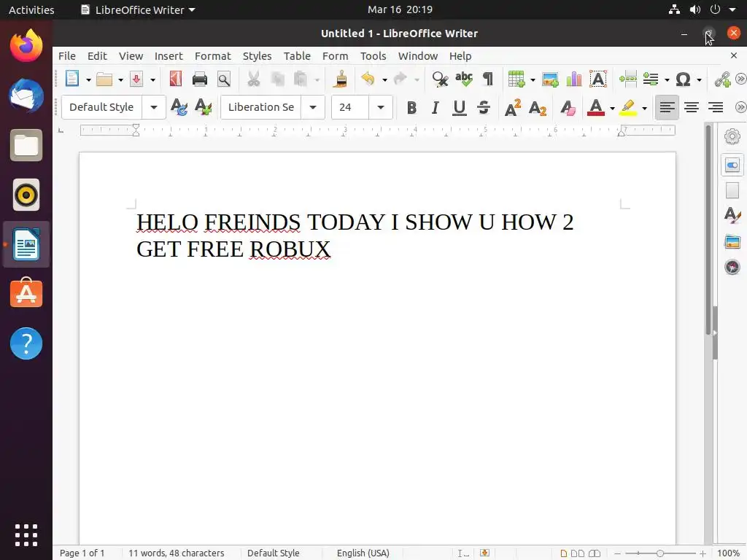Click the Activities button
Screen dimensions: 747x560
[31, 10]
